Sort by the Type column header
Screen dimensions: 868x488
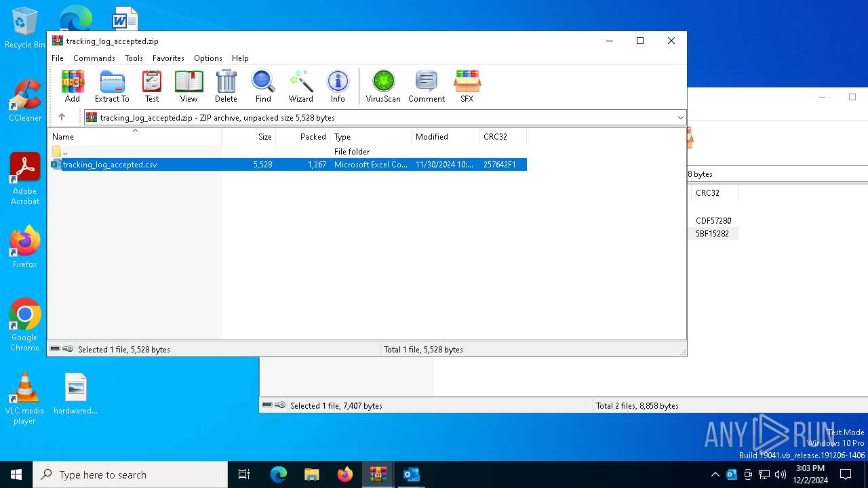(370, 137)
